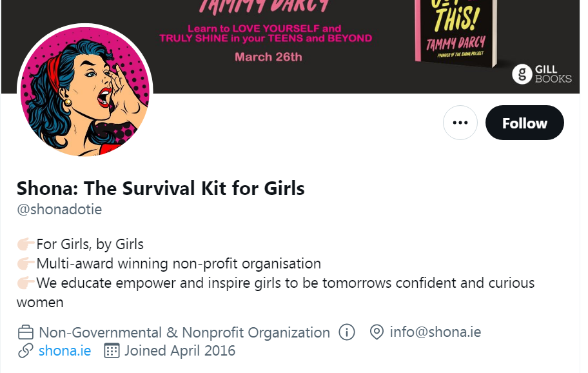Click the Follow button

(524, 123)
